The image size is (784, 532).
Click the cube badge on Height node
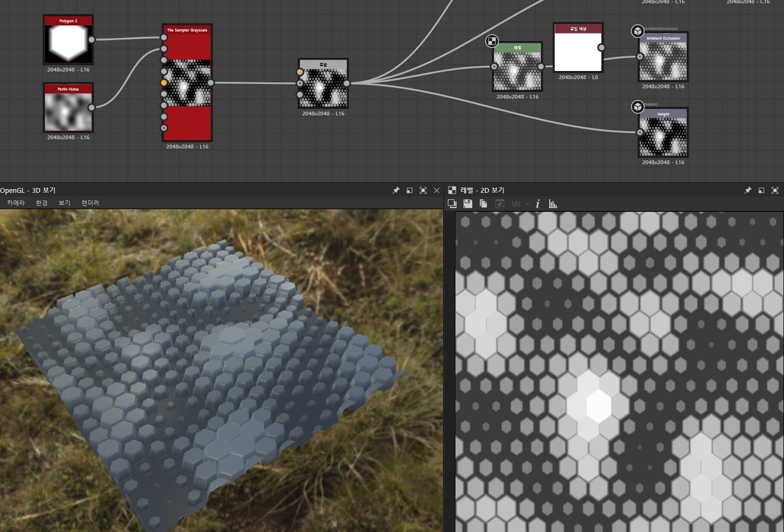click(638, 107)
